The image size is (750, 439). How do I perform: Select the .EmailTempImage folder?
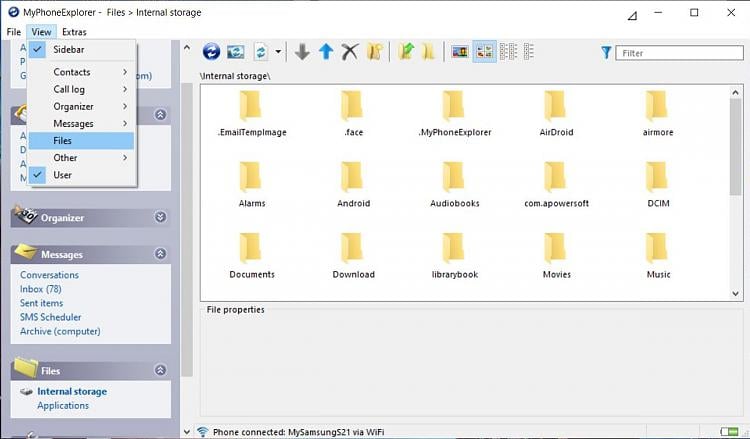coord(252,114)
